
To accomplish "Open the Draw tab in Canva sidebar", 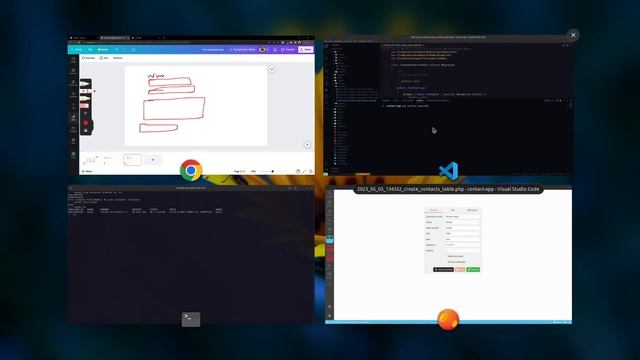I will pos(73,118).
